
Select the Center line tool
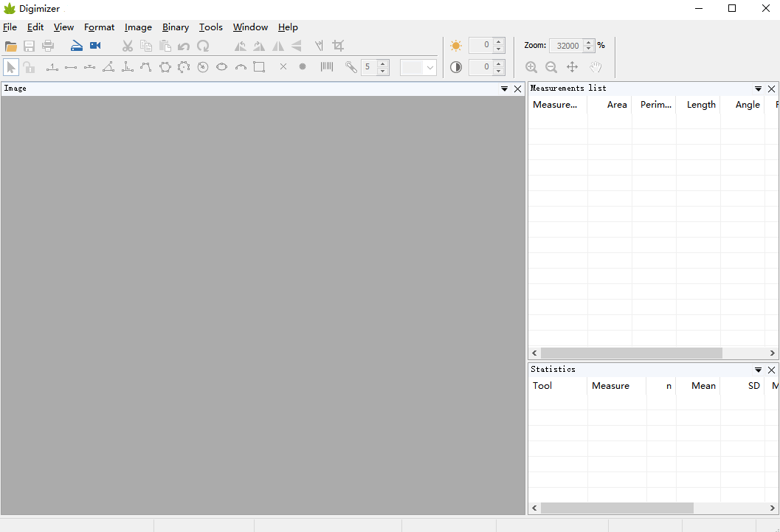tap(89, 67)
